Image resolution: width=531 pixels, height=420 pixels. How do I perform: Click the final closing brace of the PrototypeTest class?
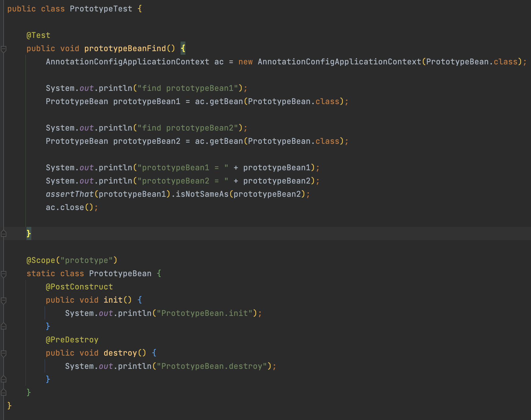click(x=9, y=406)
